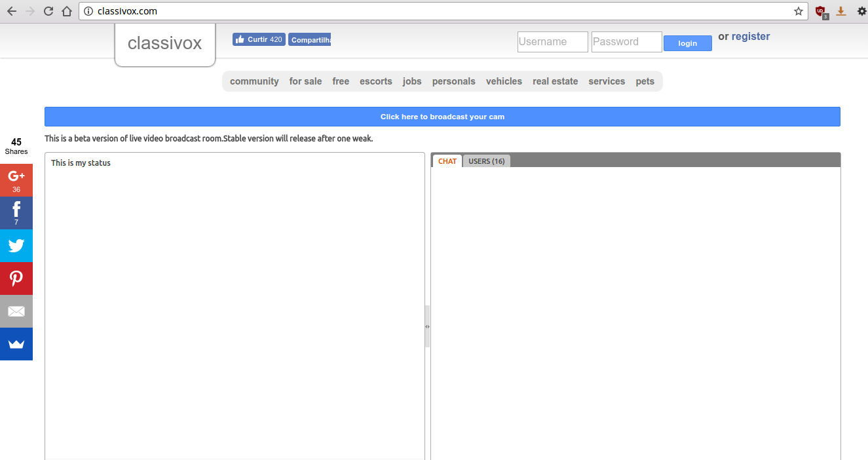This screenshot has width=868, height=460.
Task: Click the panel splitter handle
Action: [428, 326]
